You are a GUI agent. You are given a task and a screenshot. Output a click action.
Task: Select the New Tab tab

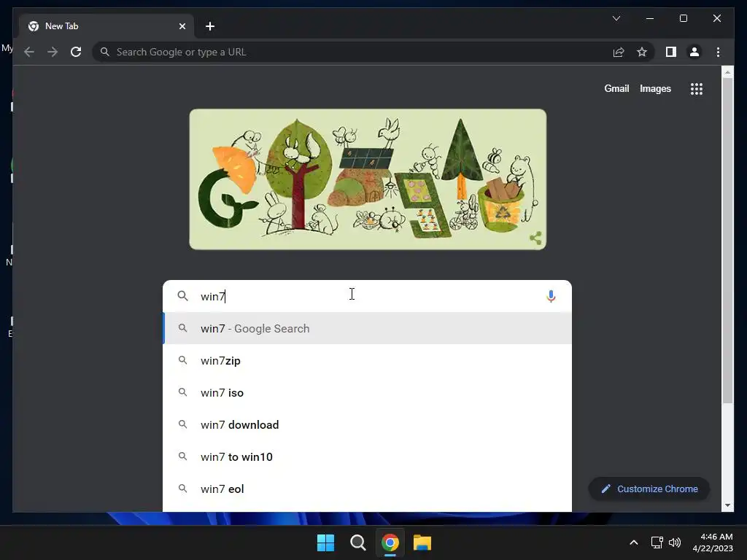107,26
